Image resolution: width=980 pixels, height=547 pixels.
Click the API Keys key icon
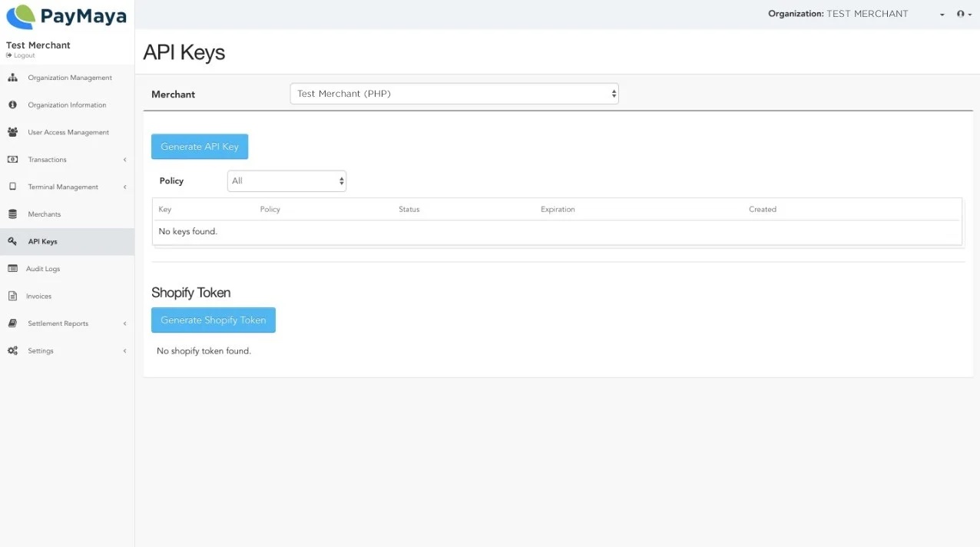12,241
